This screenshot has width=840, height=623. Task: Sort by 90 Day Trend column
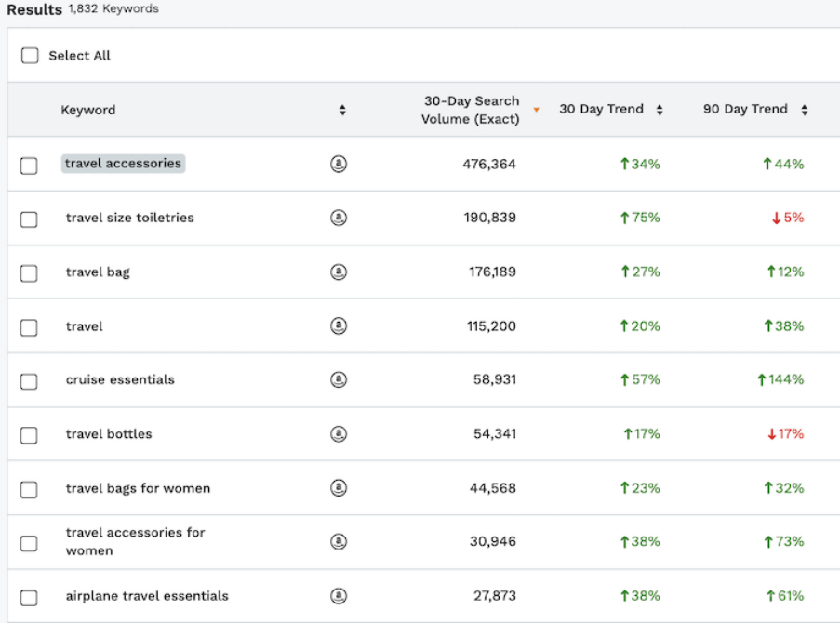pyautogui.click(x=804, y=110)
